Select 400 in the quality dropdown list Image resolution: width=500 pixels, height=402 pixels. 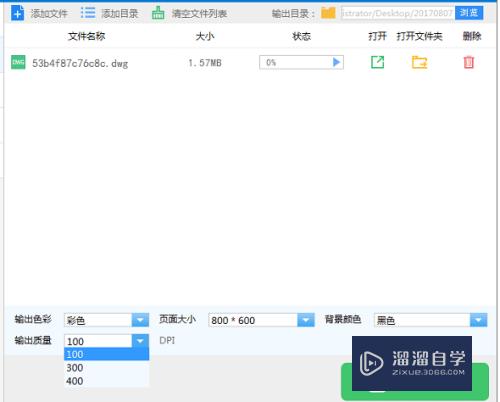click(106, 381)
